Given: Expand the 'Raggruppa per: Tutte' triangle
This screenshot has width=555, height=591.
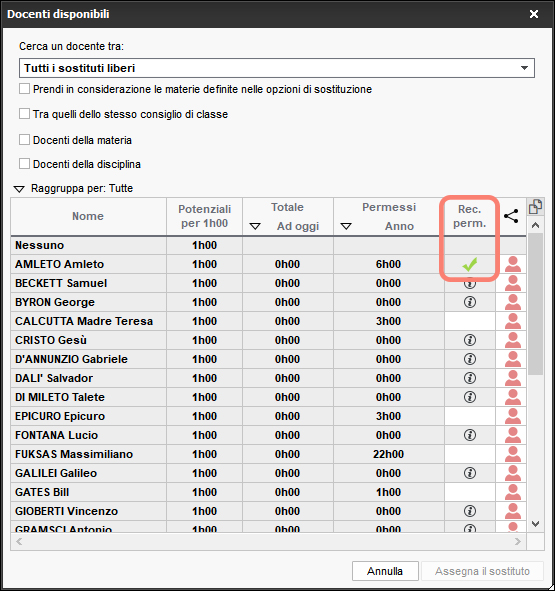Looking at the screenshot, I should coord(19,189).
